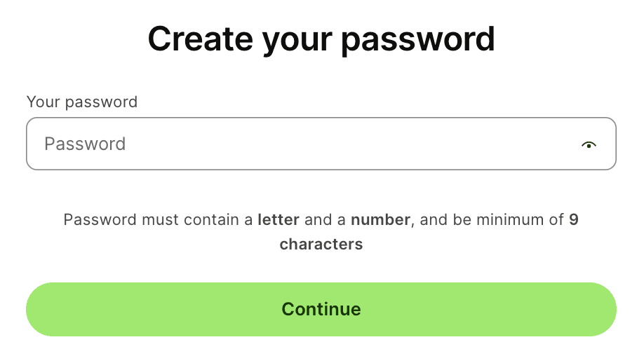644x356 pixels.
Task: Reveal typed characters with the eye toggle
Action: 589,144
